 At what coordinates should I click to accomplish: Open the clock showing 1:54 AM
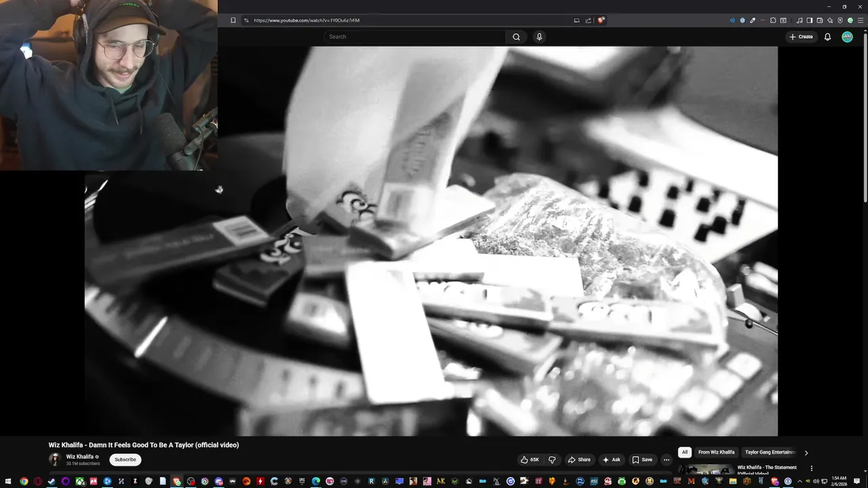click(x=839, y=482)
